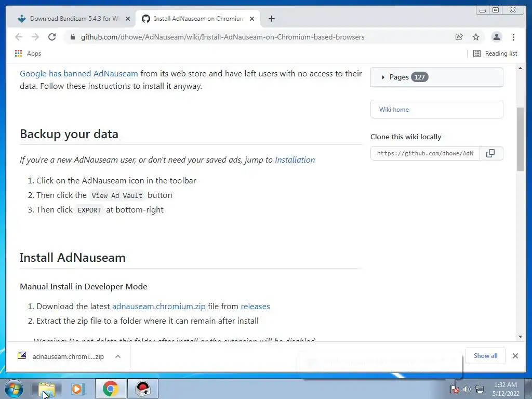Click the 'Clone this wiki locally' label

(x=406, y=137)
